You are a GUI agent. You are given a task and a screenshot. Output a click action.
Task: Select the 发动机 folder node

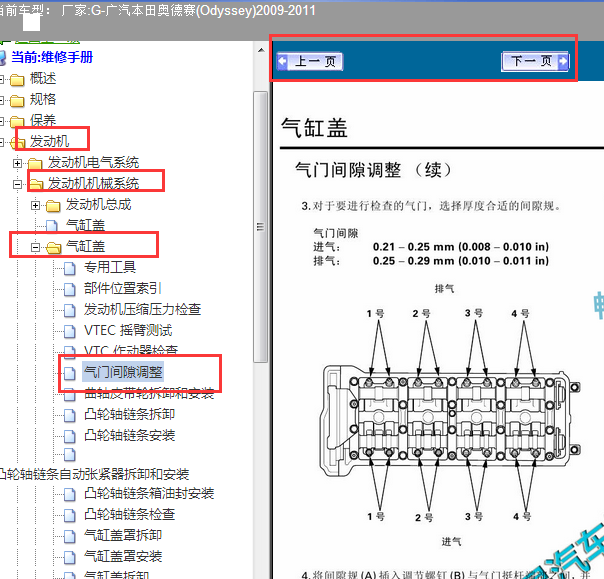point(49,141)
